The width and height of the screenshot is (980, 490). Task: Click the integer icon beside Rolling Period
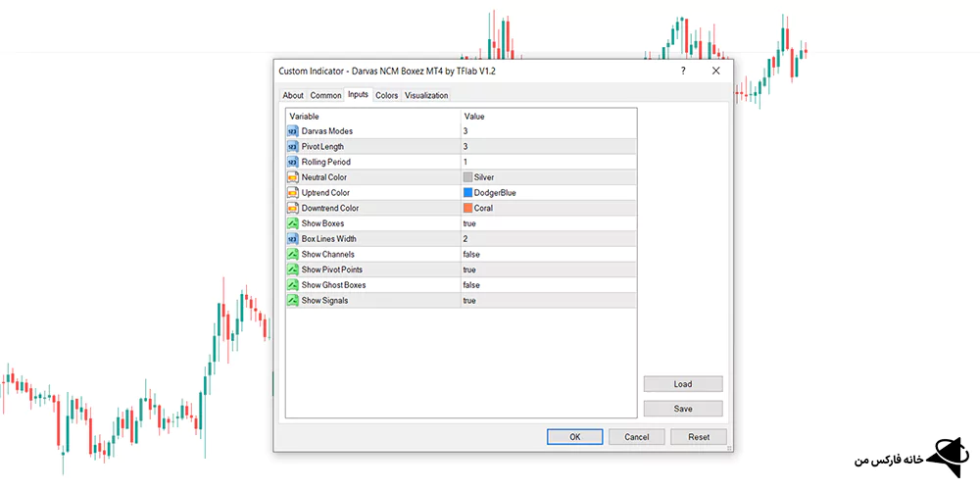coord(292,162)
